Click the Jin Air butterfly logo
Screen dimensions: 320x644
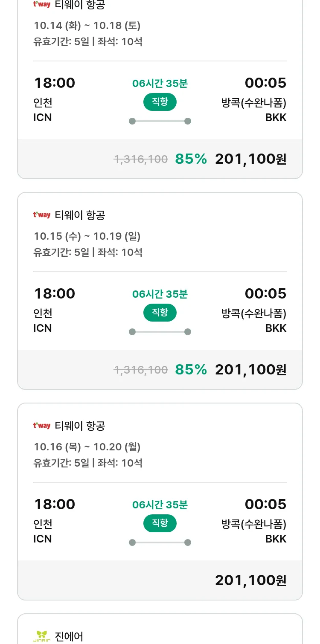[x=42, y=636]
